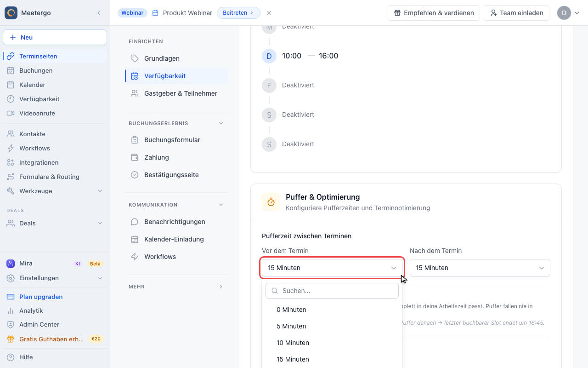Collapse the sidebar with the arrow
The image size is (588, 368).
99,13
